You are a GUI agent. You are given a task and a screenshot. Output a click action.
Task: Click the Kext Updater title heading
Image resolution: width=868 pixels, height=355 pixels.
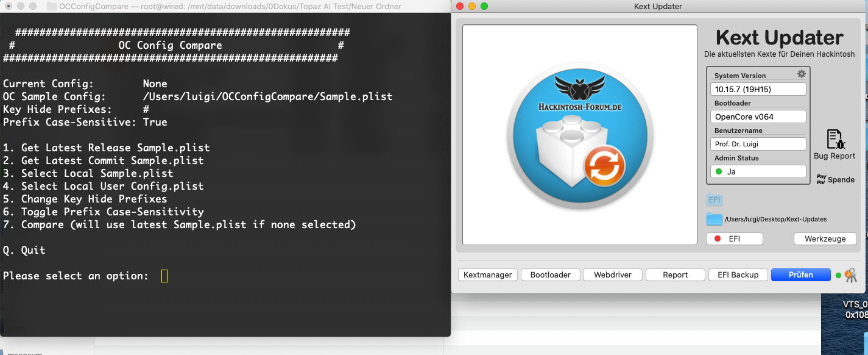[x=780, y=38]
